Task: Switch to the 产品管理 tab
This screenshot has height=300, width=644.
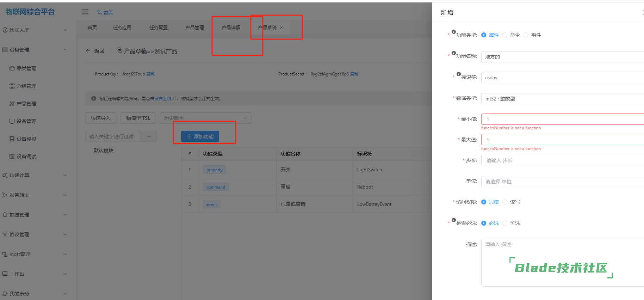Action: 195,27
